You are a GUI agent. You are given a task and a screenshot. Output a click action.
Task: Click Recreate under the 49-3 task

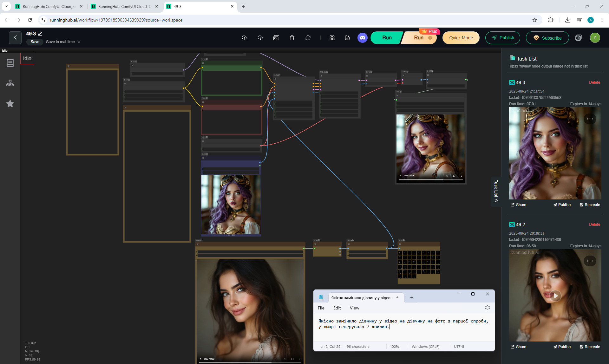(x=590, y=205)
